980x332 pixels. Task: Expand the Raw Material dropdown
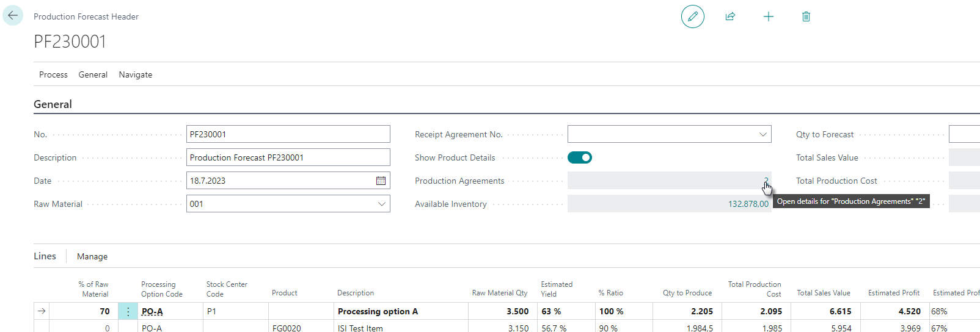pos(381,204)
